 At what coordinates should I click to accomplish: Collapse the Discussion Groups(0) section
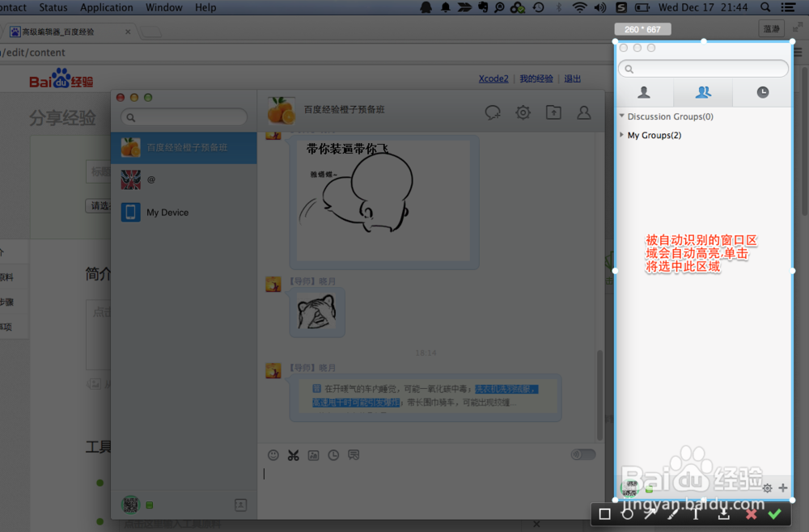[621, 116]
